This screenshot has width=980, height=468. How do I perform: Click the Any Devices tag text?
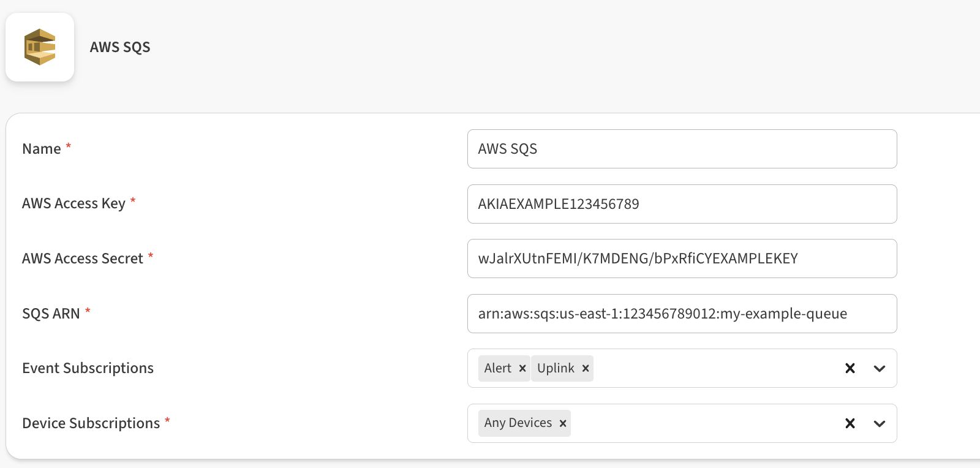click(518, 423)
